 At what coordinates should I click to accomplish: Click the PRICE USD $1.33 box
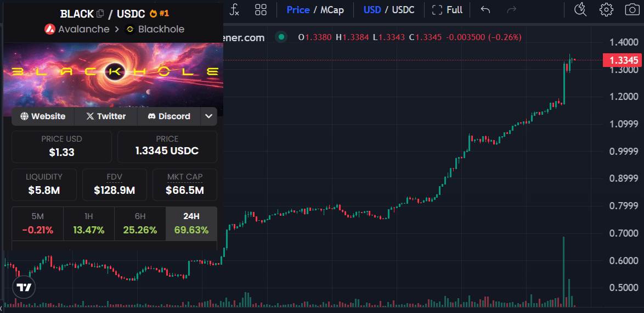(61, 147)
